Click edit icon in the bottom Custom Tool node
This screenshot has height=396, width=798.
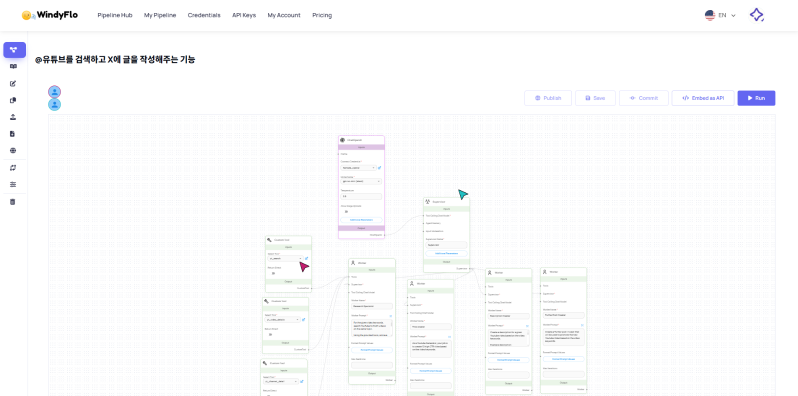click(303, 381)
